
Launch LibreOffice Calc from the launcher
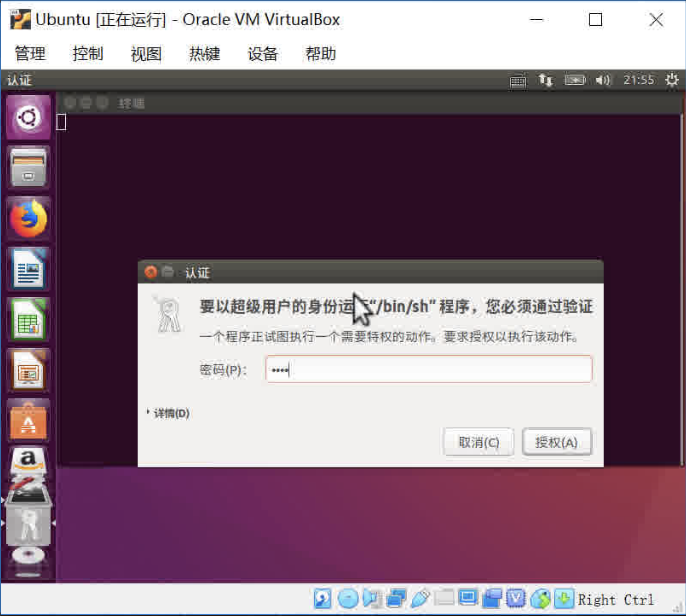28,320
